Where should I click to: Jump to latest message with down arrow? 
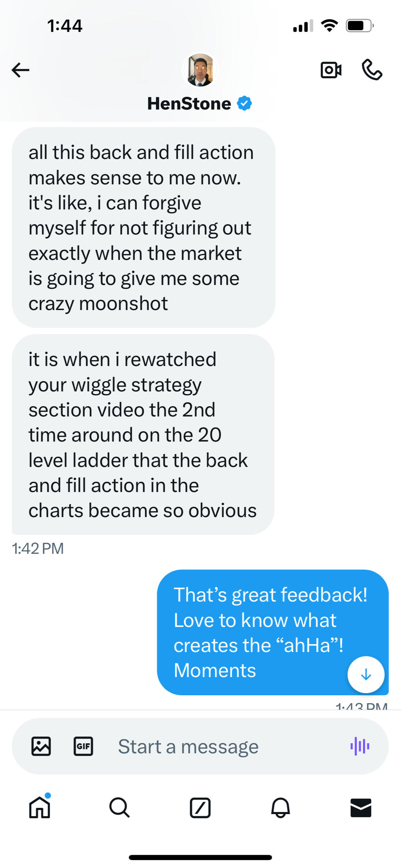point(366,674)
